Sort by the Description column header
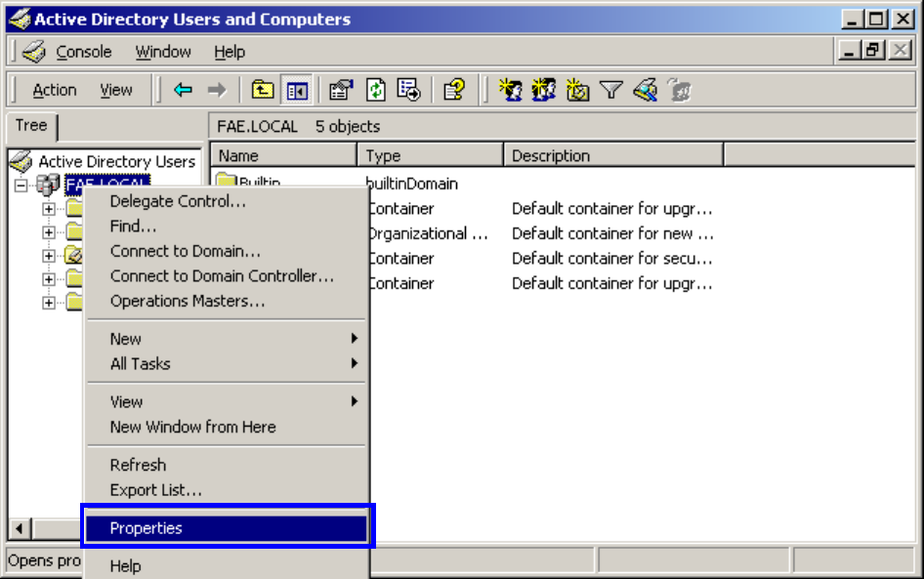The width and height of the screenshot is (924, 579). (x=614, y=155)
